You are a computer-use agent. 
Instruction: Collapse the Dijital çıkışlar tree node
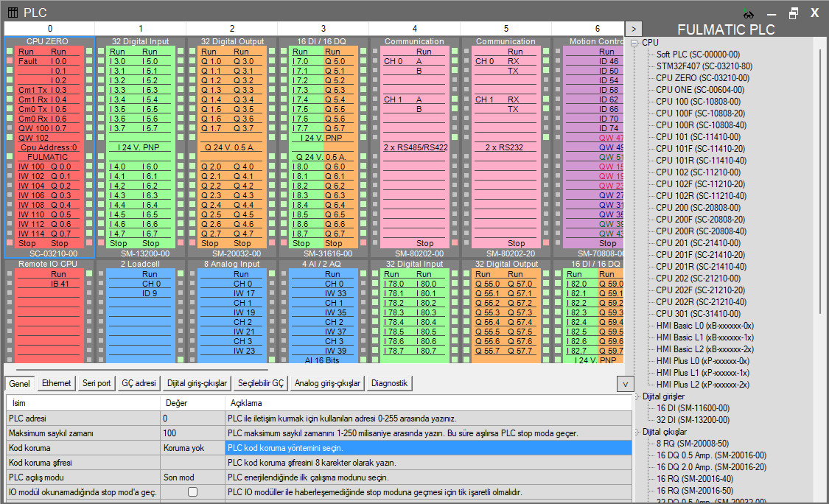(637, 432)
